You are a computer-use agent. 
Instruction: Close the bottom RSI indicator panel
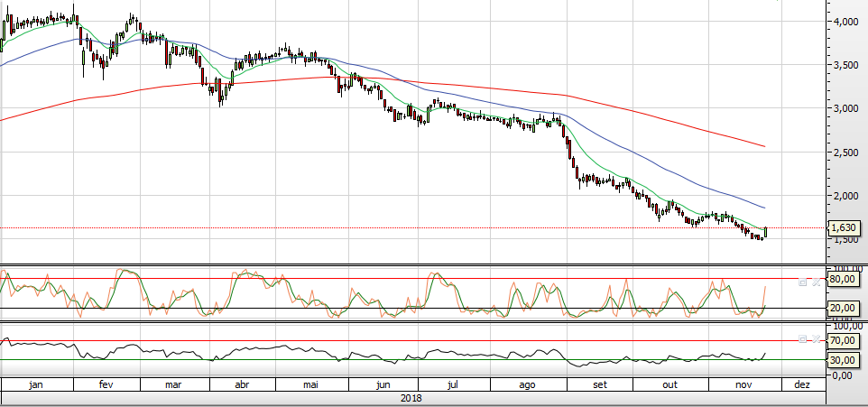click(x=816, y=339)
